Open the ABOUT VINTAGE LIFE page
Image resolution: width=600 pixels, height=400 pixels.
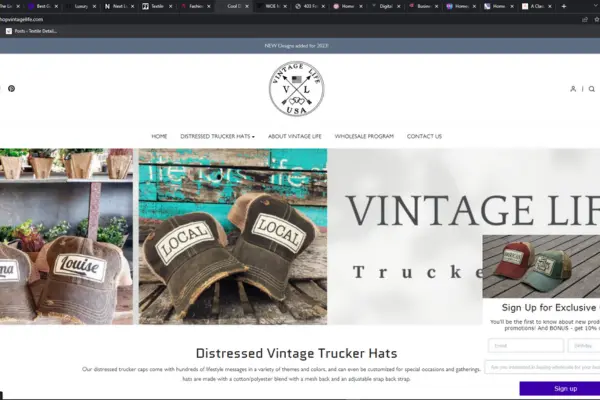[x=295, y=136]
